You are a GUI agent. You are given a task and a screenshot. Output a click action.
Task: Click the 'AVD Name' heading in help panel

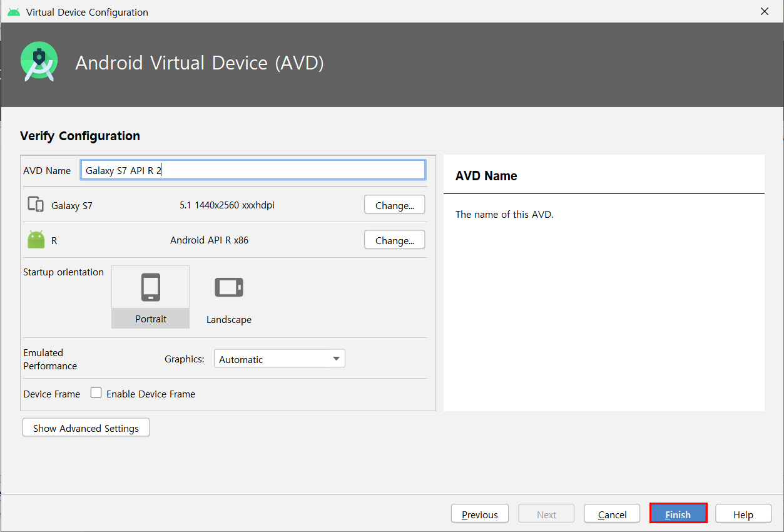[486, 176]
